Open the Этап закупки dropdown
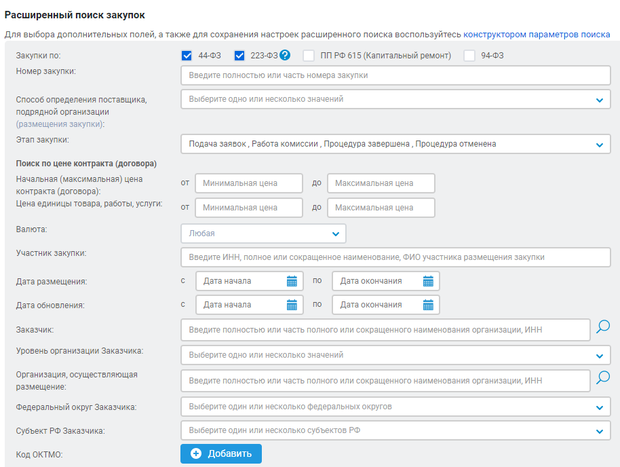 (x=599, y=144)
